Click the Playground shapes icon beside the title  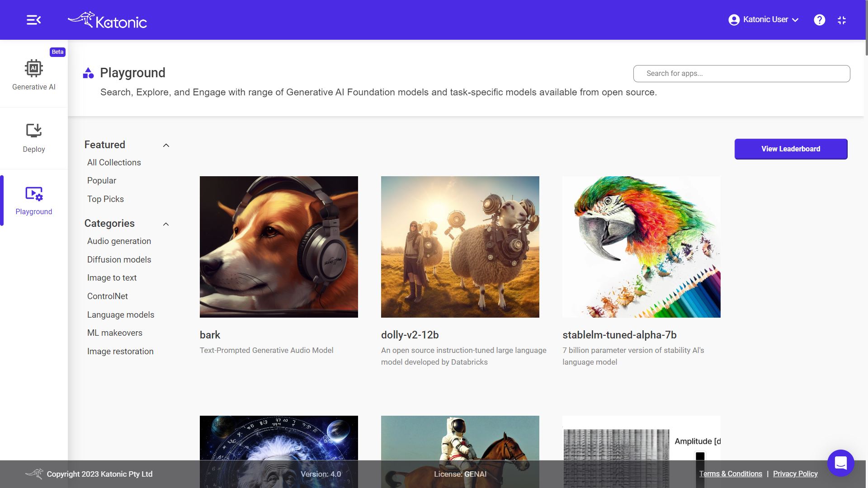[88, 73]
